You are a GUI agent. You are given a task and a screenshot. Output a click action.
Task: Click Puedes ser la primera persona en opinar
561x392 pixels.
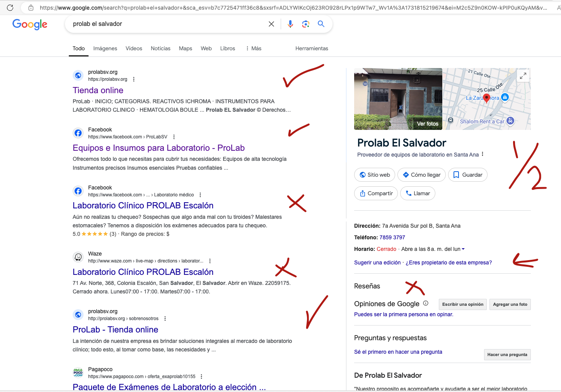(x=404, y=314)
